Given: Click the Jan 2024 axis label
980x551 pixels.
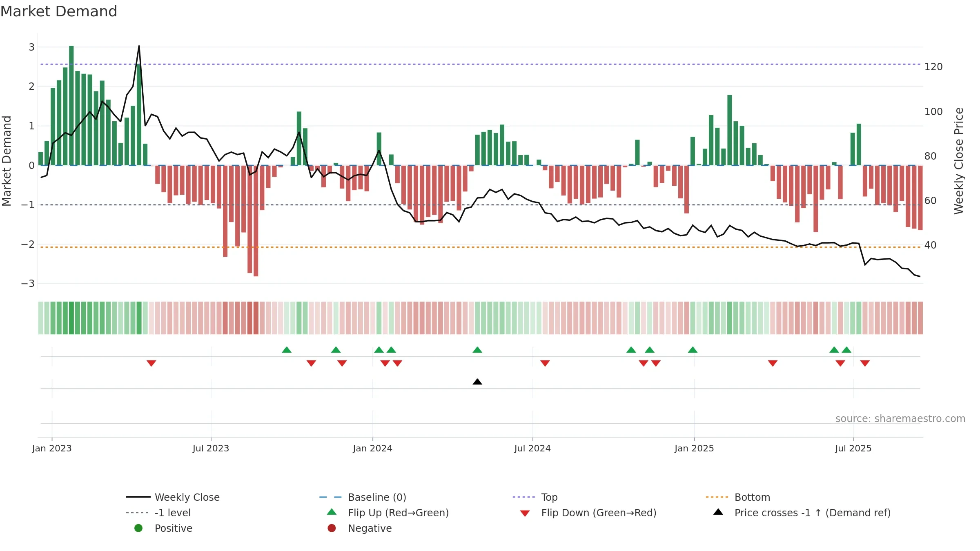Looking at the screenshot, I should (x=372, y=448).
